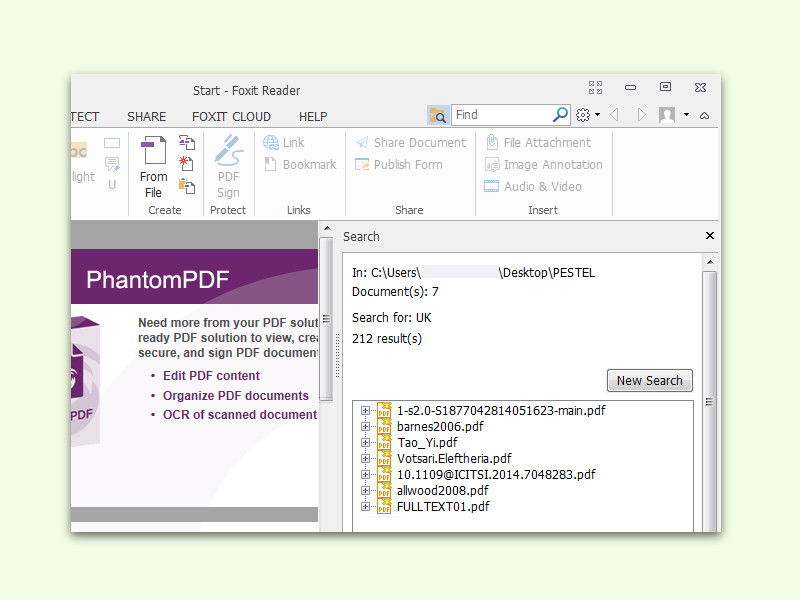Expand results for Votsari.Eleftheria.pdf
Image resolution: width=800 pixels, height=600 pixels.
(x=365, y=458)
